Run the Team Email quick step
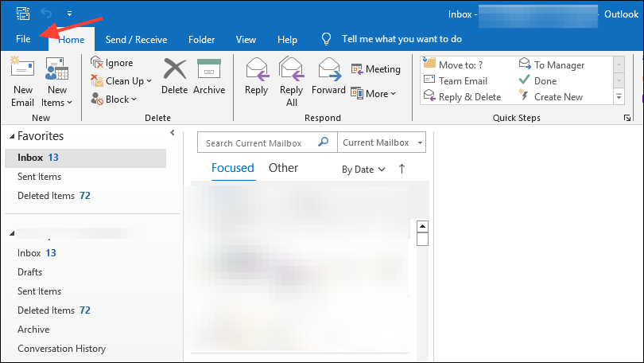644x363 pixels. (x=456, y=81)
